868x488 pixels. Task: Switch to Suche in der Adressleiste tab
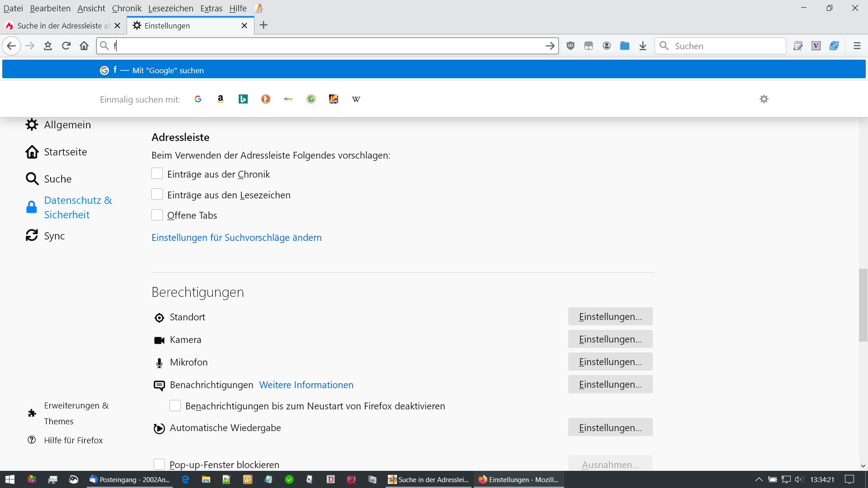59,26
